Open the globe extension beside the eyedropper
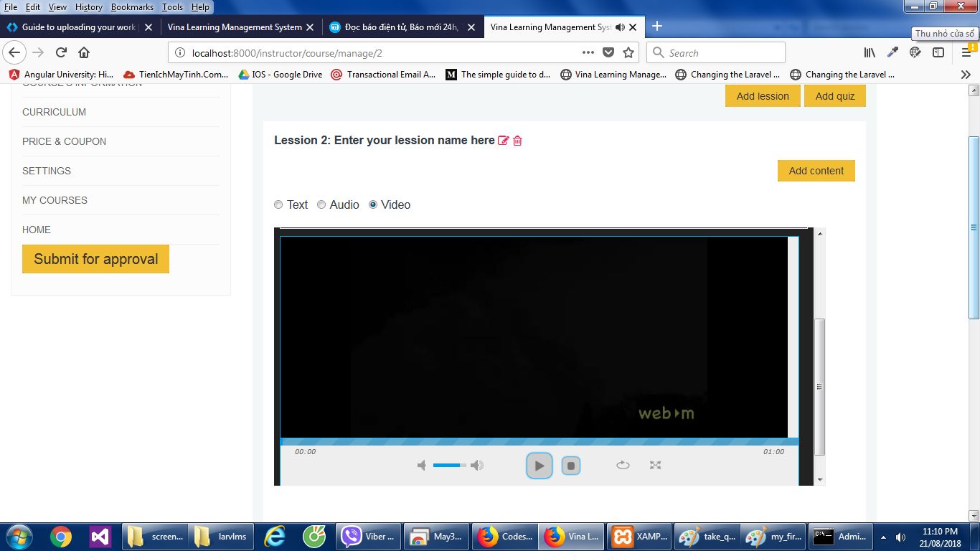The width and height of the screenshot is (980, 551). [915, 52]
